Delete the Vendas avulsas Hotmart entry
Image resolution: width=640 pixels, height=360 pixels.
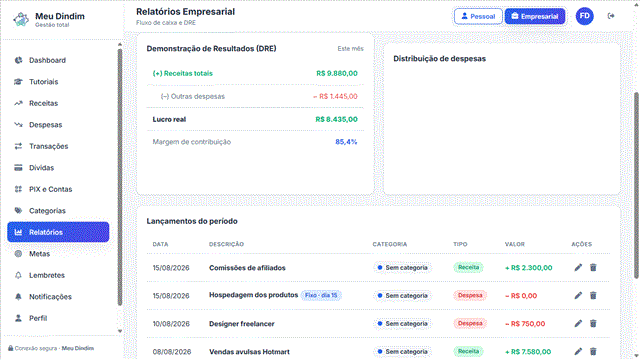(x=593, y=351)
